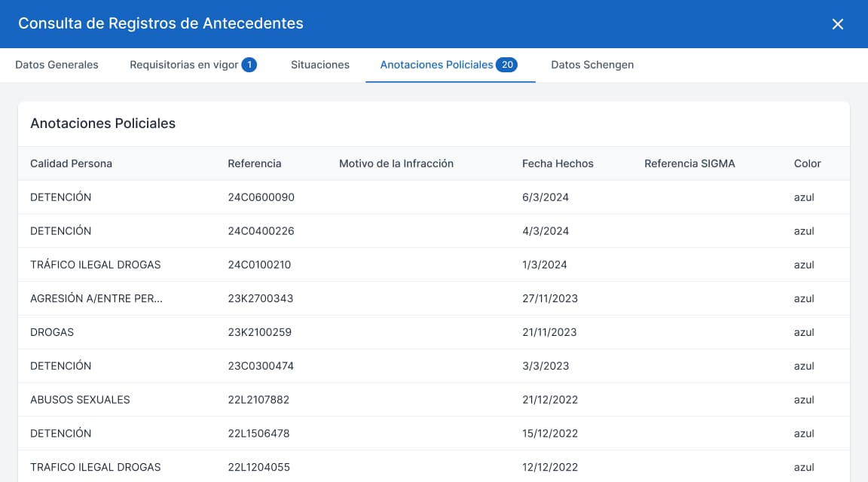868x482 pixels.
Task: Select reference 24C0600090
Action: coord(261,197)
